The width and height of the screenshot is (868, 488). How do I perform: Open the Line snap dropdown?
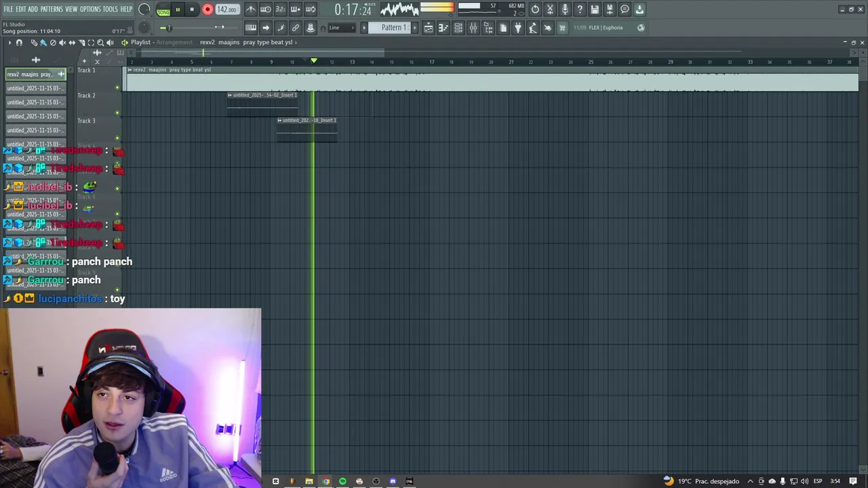click(x=342, y=28)
